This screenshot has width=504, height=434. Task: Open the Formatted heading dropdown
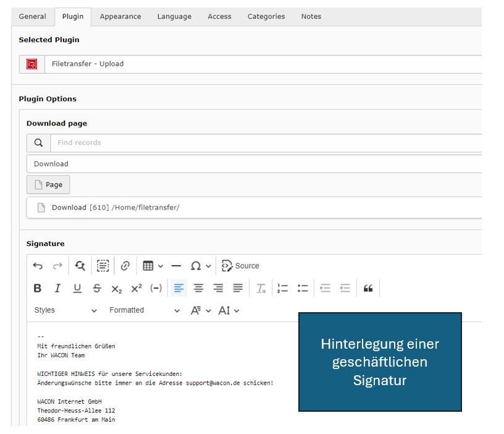[x=145, y=310]
